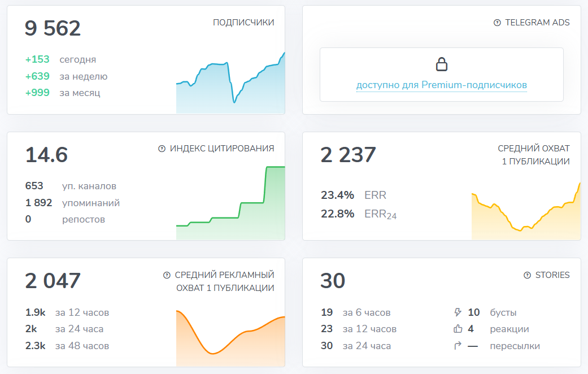Click the 653 уп. каналов row
Screen dimensions: 588x374
pyautogui.click(x=71, y=186)
